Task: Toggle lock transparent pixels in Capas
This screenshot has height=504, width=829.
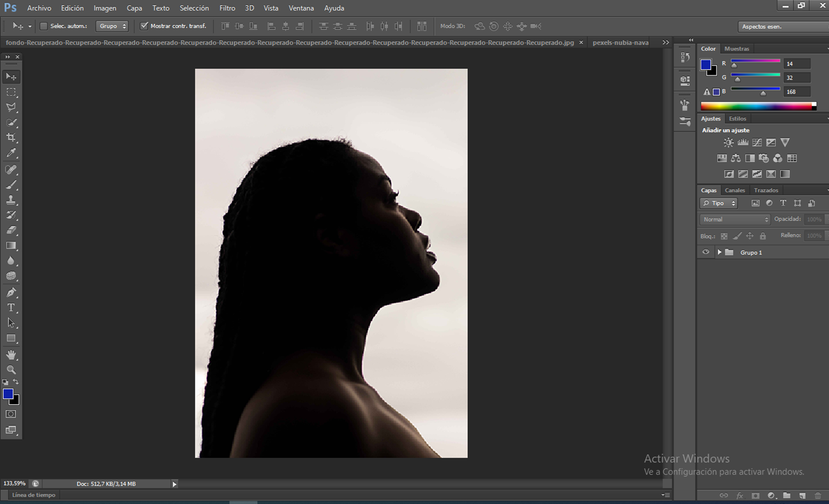Action: pos(724,236)
